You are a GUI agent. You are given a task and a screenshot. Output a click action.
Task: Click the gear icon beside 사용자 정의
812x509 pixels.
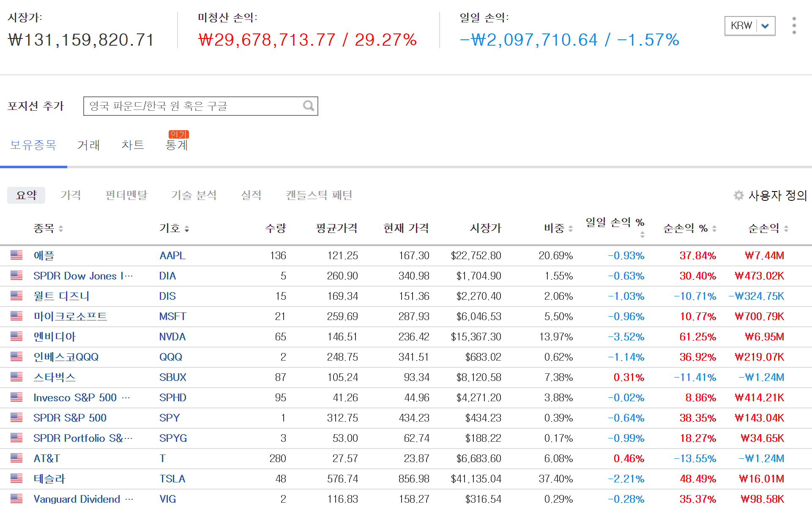click(738, 195)
